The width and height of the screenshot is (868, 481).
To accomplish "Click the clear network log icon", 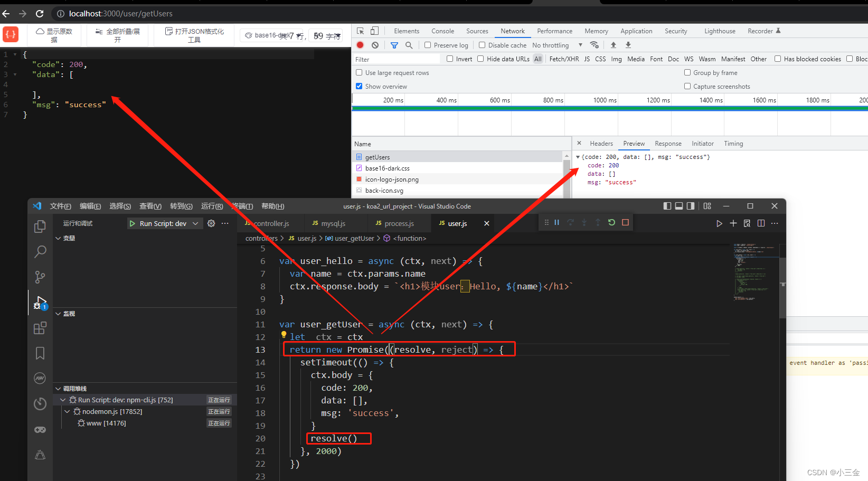I will point(375,45).
